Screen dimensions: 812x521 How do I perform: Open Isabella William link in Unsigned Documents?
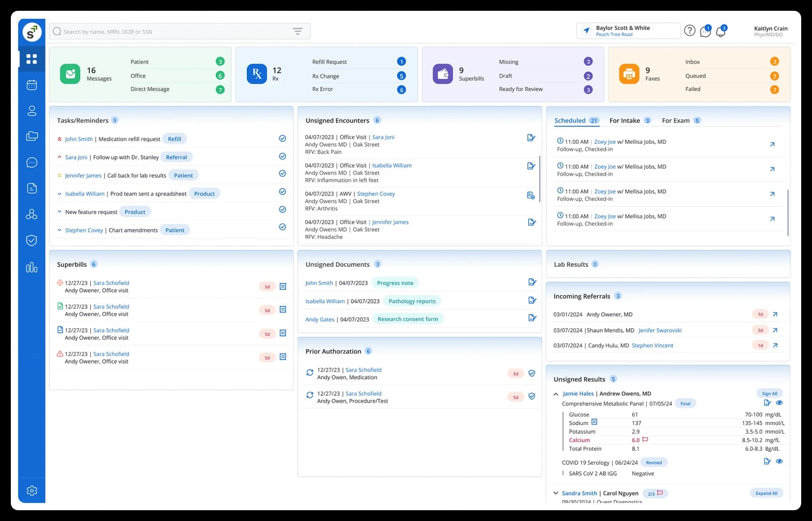click(x=325, y=301)
